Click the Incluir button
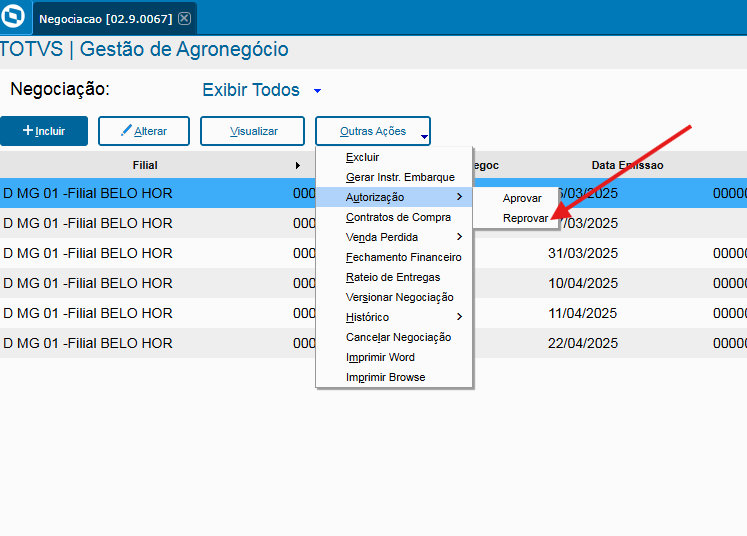This screenshot has width=747, height=536. point(44,131)
